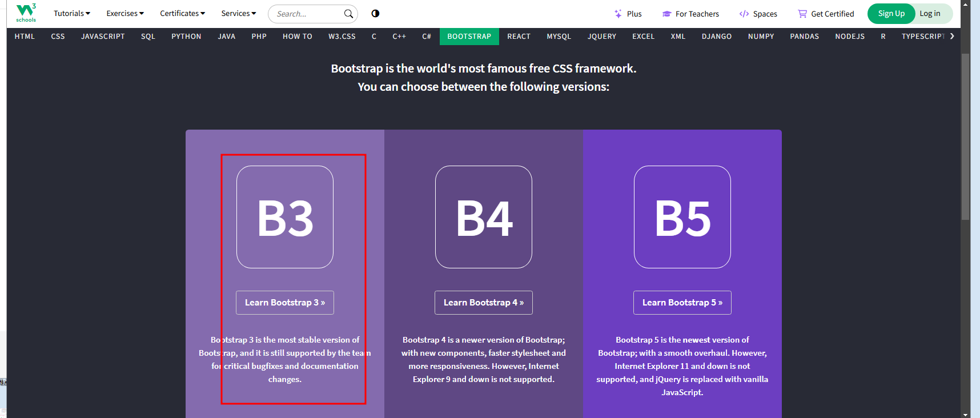Expand the Services dropdown
The image size is (980, 418).
tap(239, 14)
